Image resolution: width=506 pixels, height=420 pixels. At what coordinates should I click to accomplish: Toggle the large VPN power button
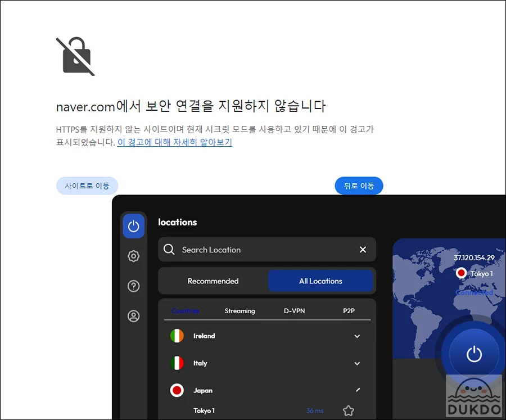click(474, 354)
